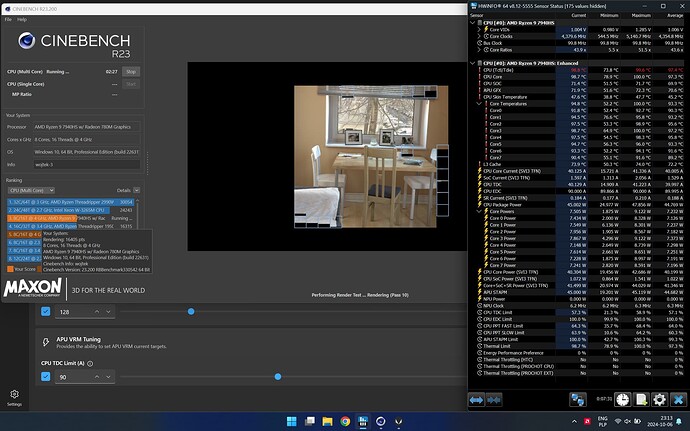
Task: Click the lightning icon beside APU VRM Tuning
Action: 47,340
